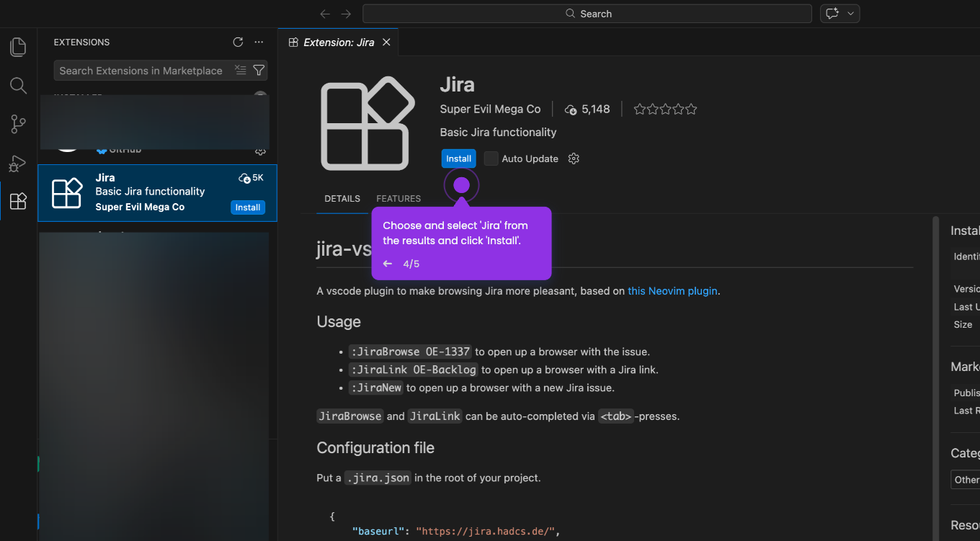The width and height of the screenshot is (980, 541).
Task: Click the Configuration file heading
Action: (x=375, y=447)
